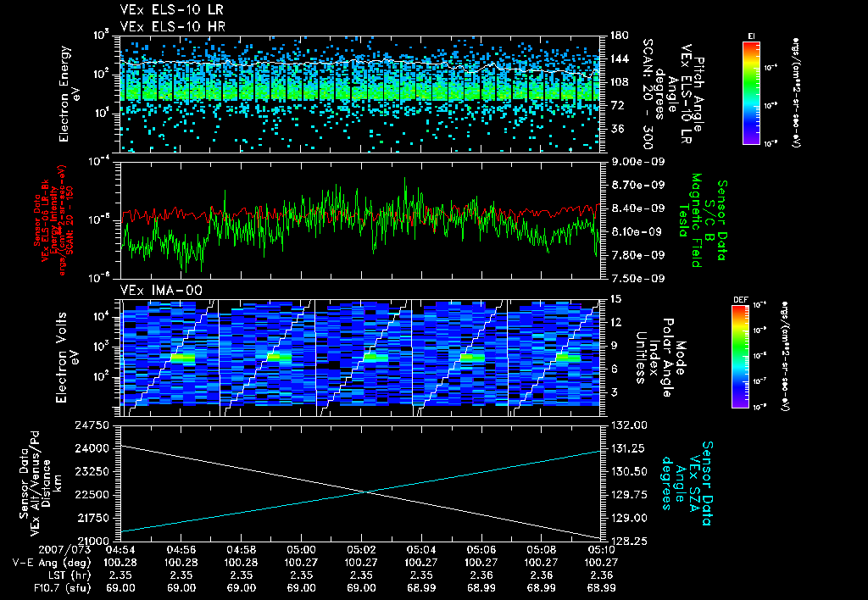The width and height of the screenshot is (868, 600).
Task: Click the 'VEx IMA-00' panel title
Action: pyautogui.click(x=162, y=291)
